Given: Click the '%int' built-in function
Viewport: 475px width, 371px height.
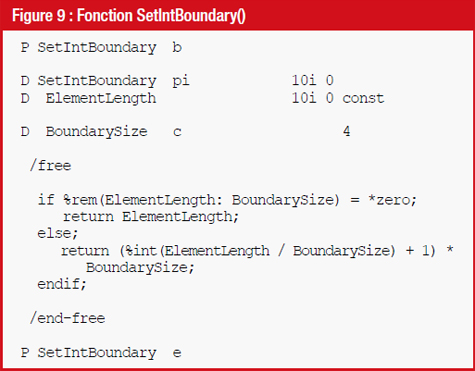Looking at the screenshot, I should (139, 251).
